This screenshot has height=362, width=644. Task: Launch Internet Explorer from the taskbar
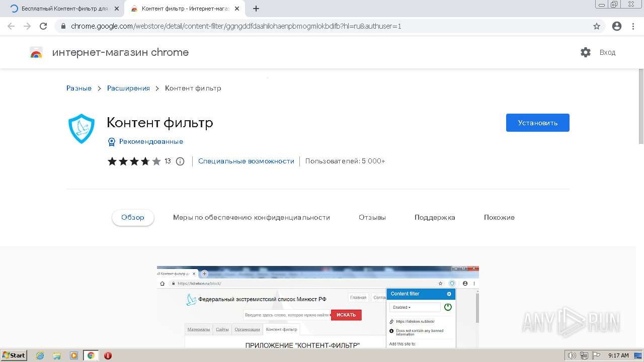coord(40,355)
